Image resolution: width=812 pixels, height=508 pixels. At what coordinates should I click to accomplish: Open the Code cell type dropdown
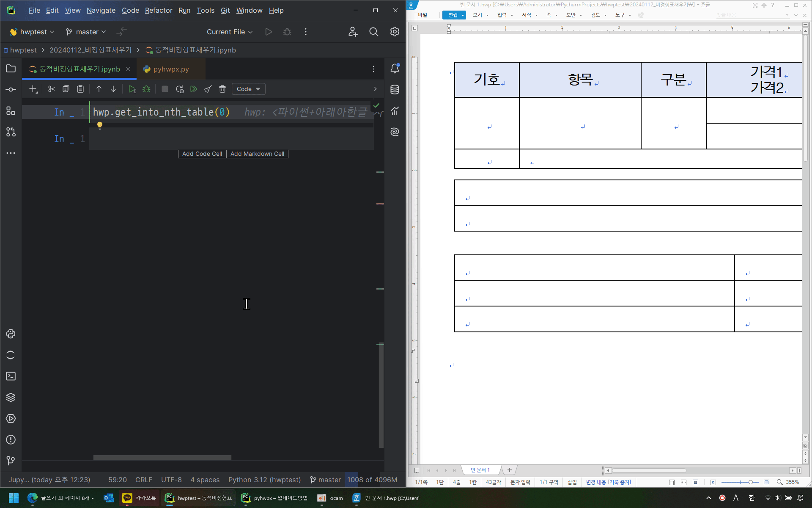click(248, 89)
